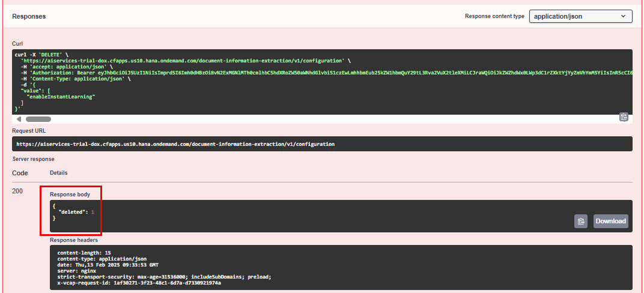
Task: Click the "deleted" key in response body
Action: pos(73,212)
